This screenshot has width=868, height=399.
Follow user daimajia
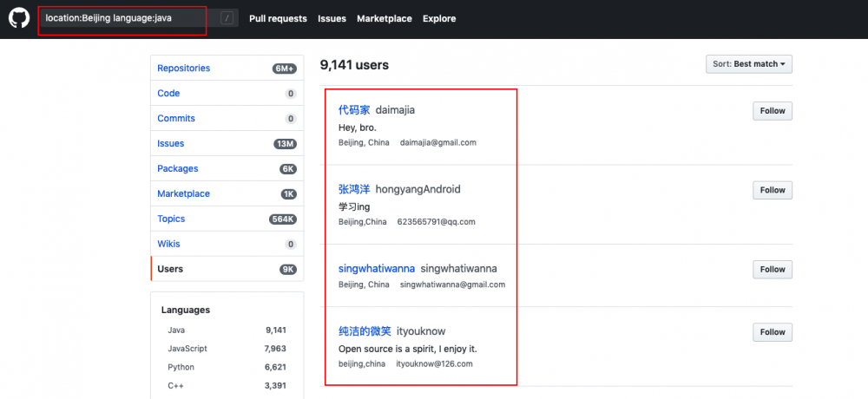pos(773,111)
